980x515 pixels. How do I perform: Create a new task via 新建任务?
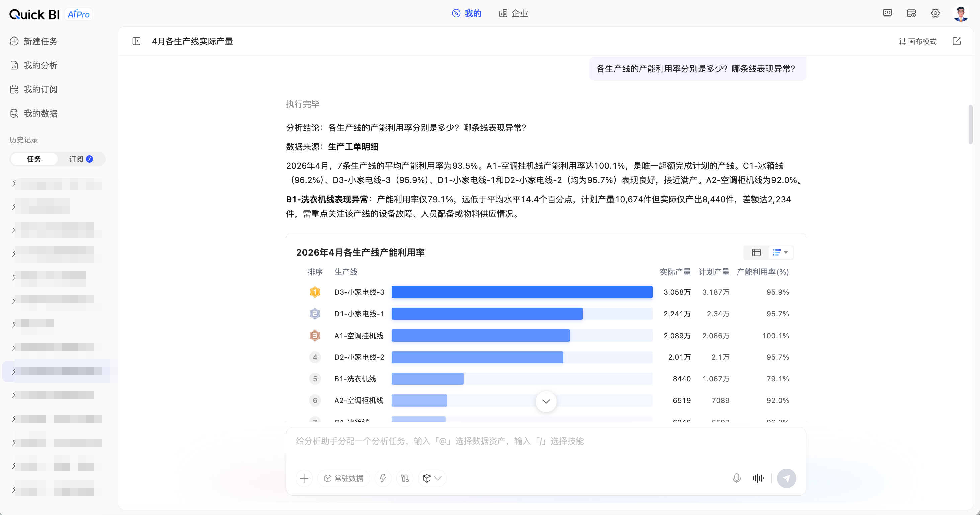coord(33,41)
